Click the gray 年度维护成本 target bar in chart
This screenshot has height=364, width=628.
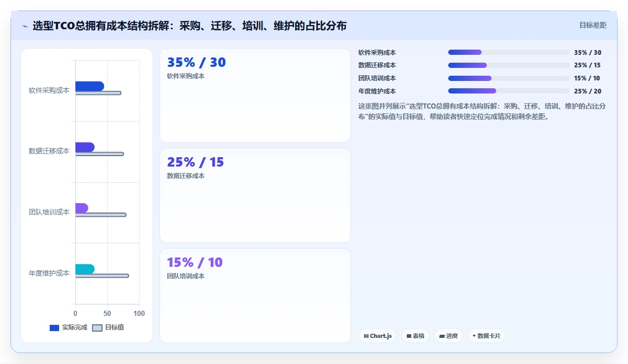[x=102, y=276]
